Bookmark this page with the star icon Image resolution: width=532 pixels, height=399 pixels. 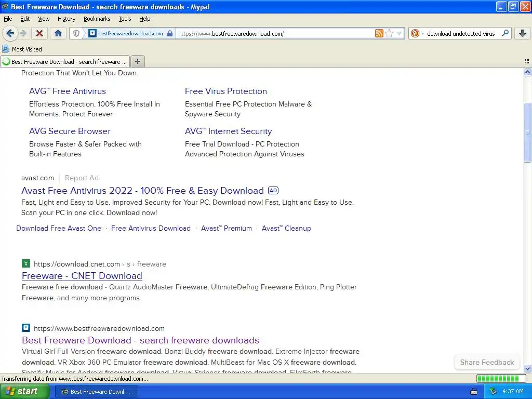click(389, 33)
